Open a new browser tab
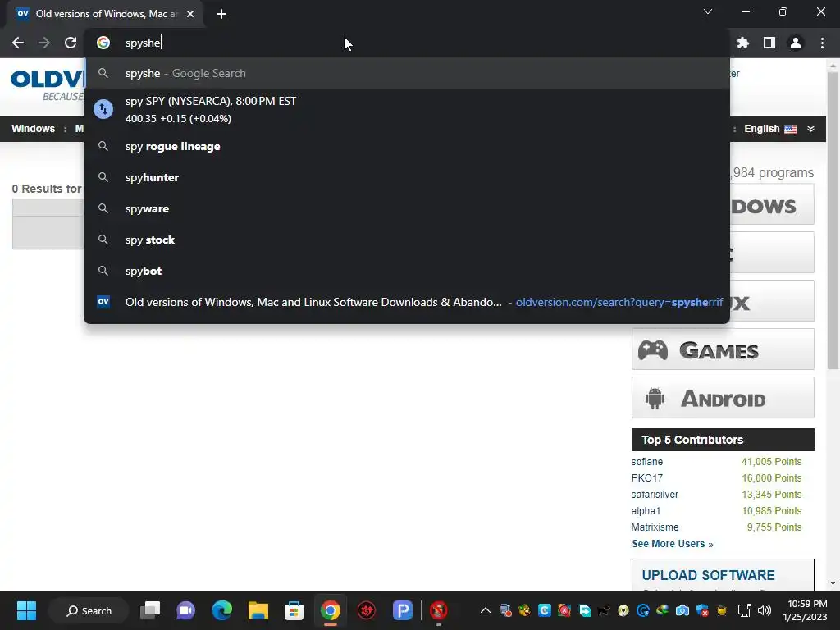Viewport: 840px width, 630px height. click(221, 14)
